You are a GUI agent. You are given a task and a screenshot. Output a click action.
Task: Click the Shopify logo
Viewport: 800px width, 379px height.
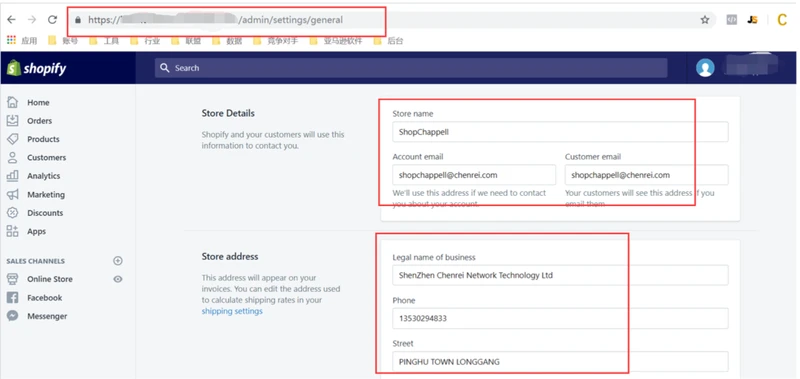coord(36,68)
